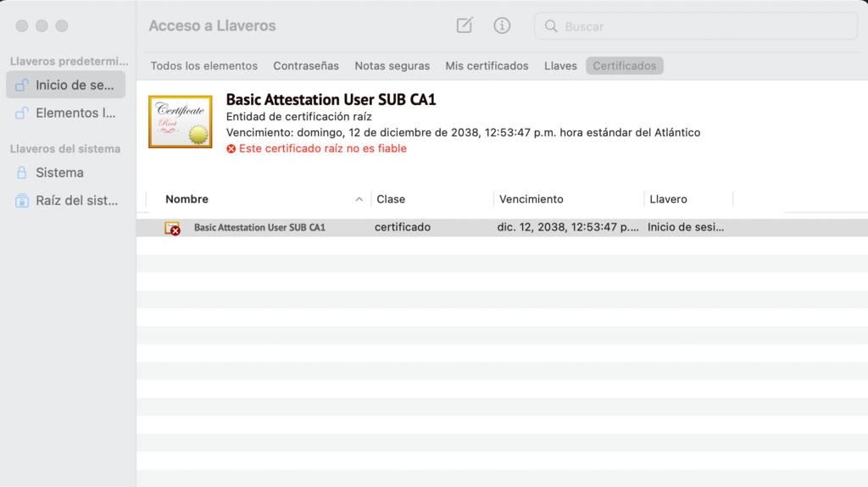
Task: Select the Inicio de sesión keychain
Action: click(66, 85)
